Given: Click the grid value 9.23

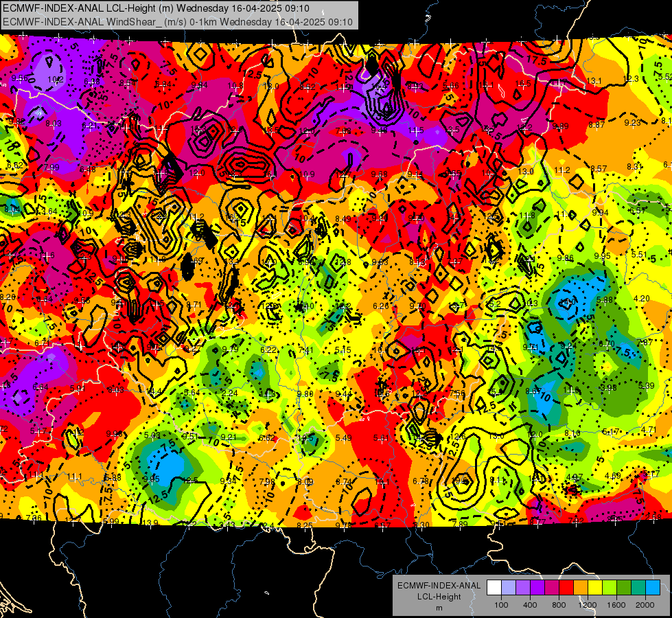Looking at the screenshot, I should point(633,123).
